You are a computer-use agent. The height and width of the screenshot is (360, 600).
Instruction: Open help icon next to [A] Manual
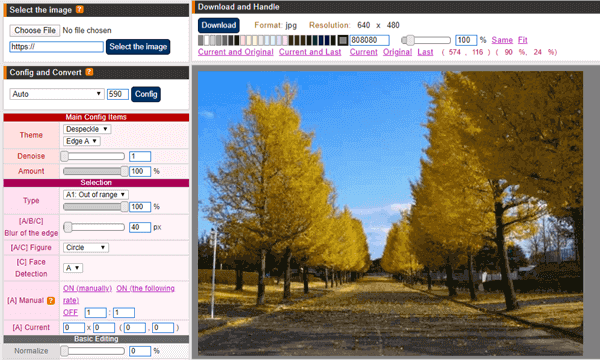[51, 301]
